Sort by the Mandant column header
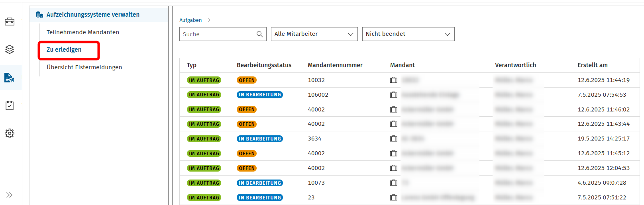This screenshot has height=205, width=644. (402, 65)
